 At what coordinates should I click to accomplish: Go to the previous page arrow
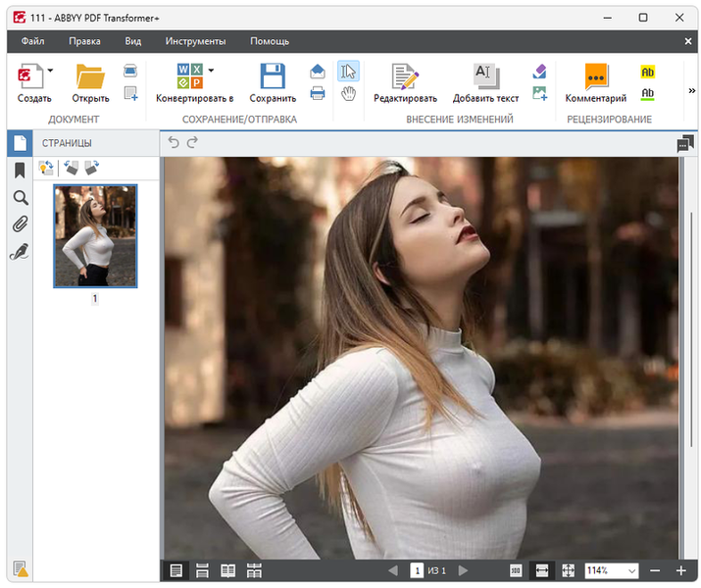393,570
